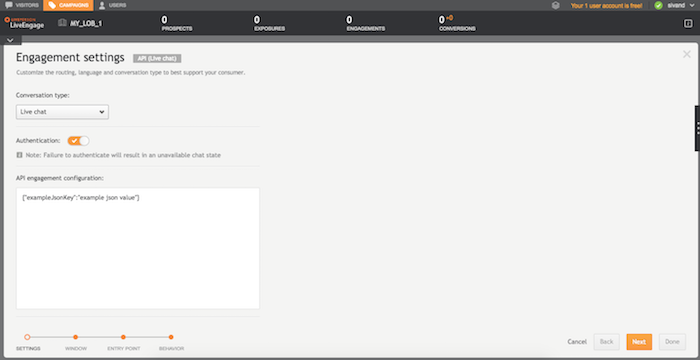Click the square icon at the right of the stats bar
This screenshot has width=700, height=360.
click(688, 24)
